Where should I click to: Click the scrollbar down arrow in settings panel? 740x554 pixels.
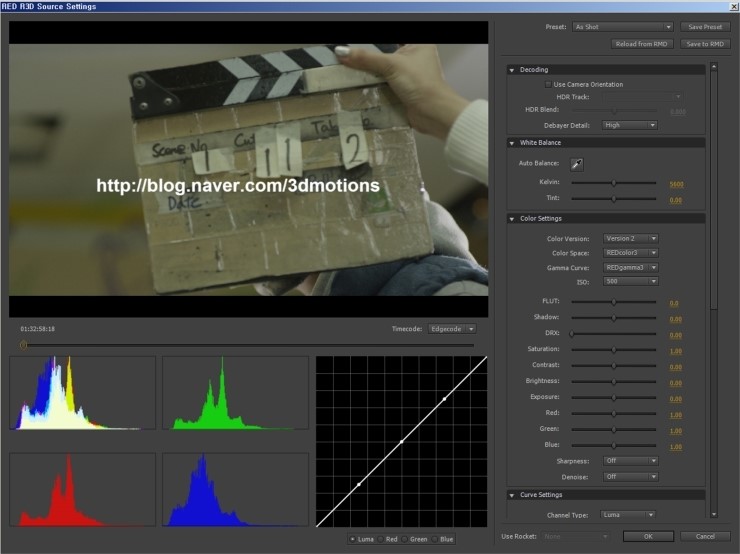tap(713, 515)
